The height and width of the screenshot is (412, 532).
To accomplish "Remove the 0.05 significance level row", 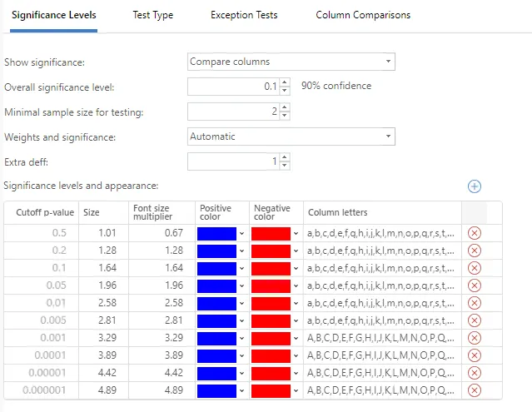I will tap(475, 285).
